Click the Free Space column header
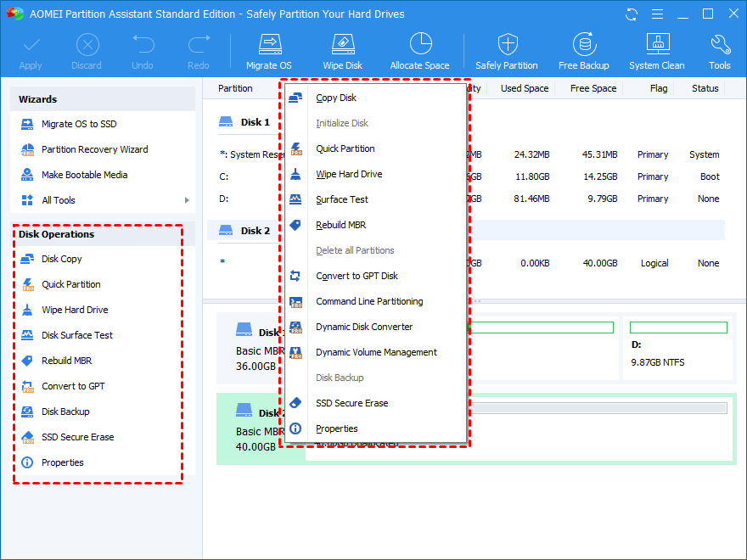The image size is (747, 560). coord(593,88)
